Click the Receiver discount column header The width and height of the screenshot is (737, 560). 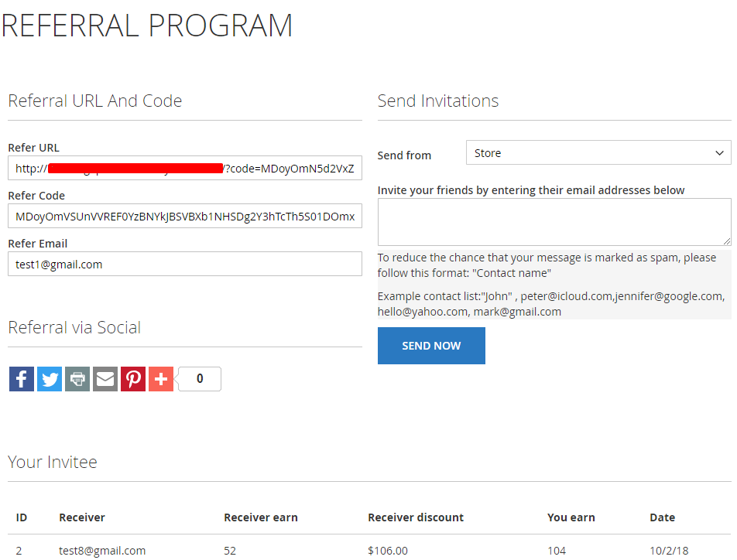[416, 517]
